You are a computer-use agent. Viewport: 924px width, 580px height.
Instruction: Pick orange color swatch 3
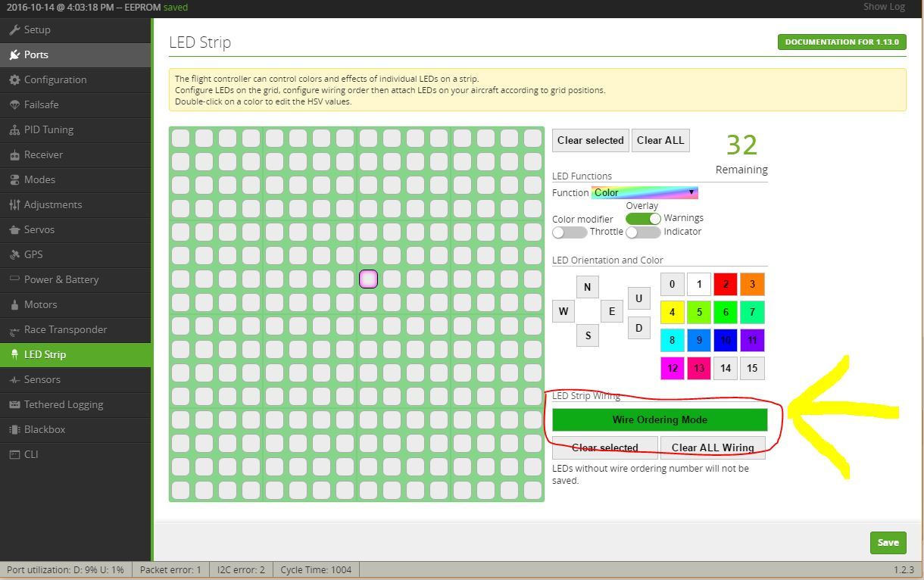[x=752, y=284]
